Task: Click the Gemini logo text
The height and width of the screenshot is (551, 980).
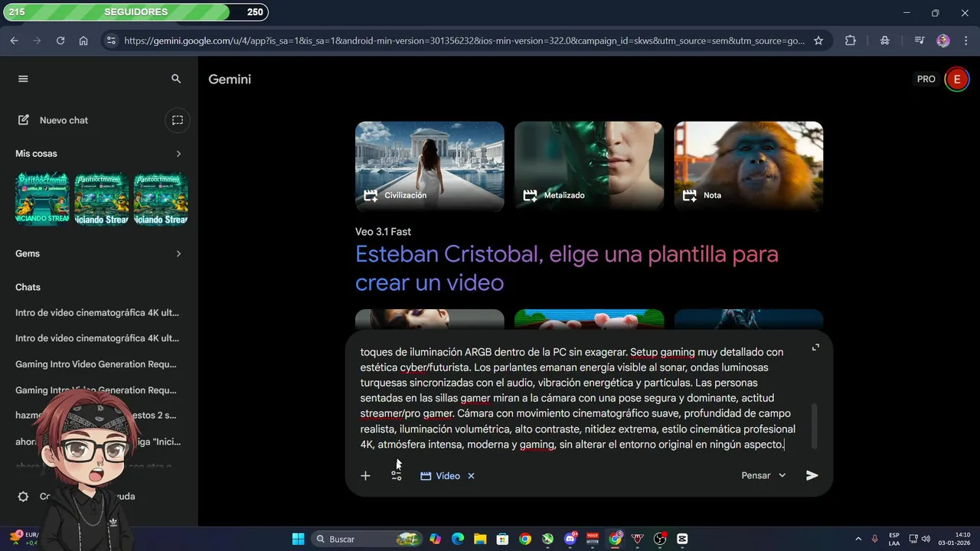Action: tap(230, 79)
